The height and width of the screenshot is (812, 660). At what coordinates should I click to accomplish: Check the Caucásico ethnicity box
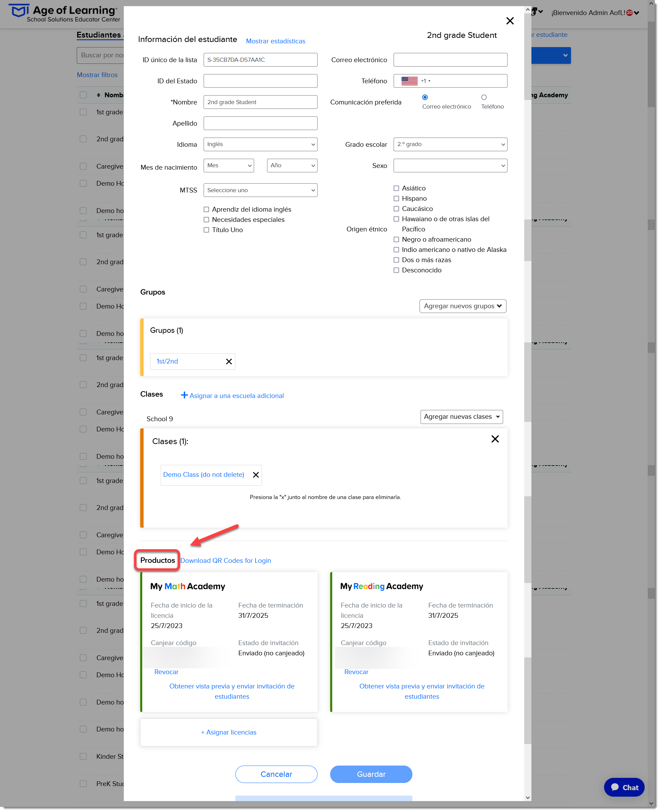click(396, 209)
